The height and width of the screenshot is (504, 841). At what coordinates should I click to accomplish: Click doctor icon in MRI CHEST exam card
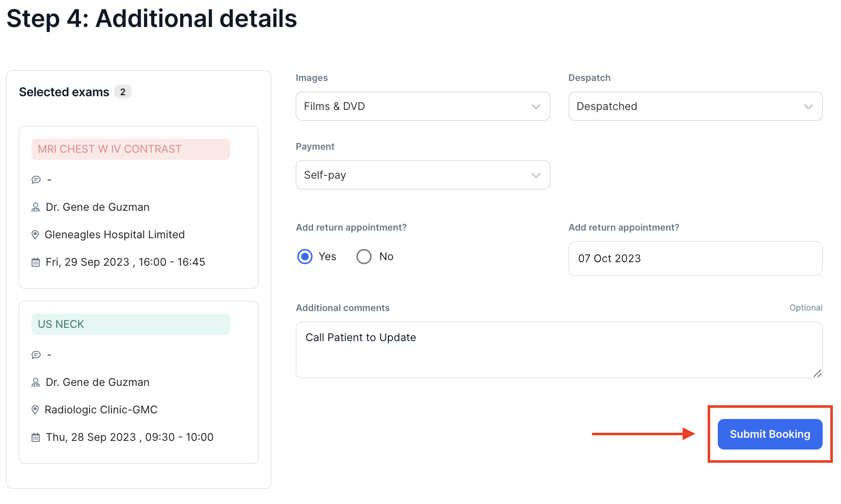click(x=36, y=207)
